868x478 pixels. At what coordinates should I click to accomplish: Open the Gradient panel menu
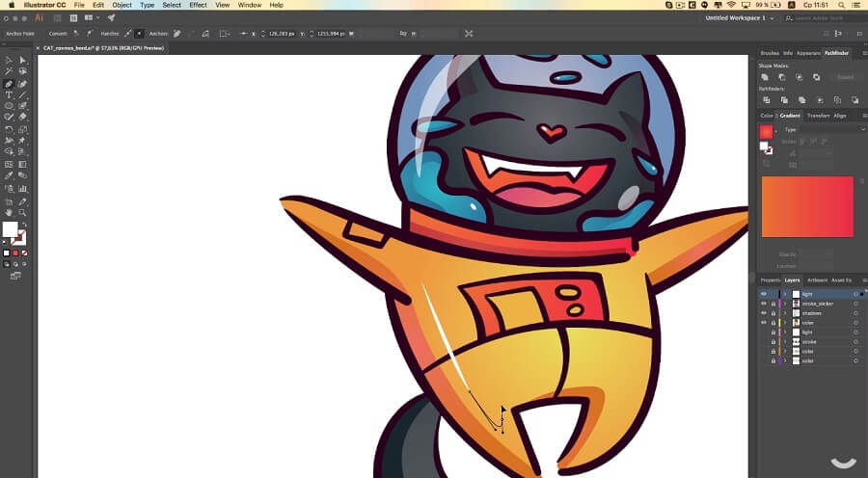point(864,116)
